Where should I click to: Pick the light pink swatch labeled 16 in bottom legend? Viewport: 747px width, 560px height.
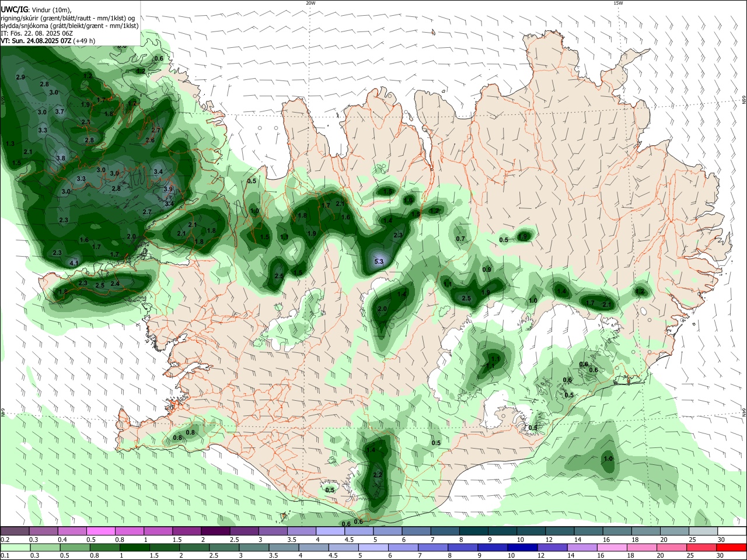click(611, 547)
